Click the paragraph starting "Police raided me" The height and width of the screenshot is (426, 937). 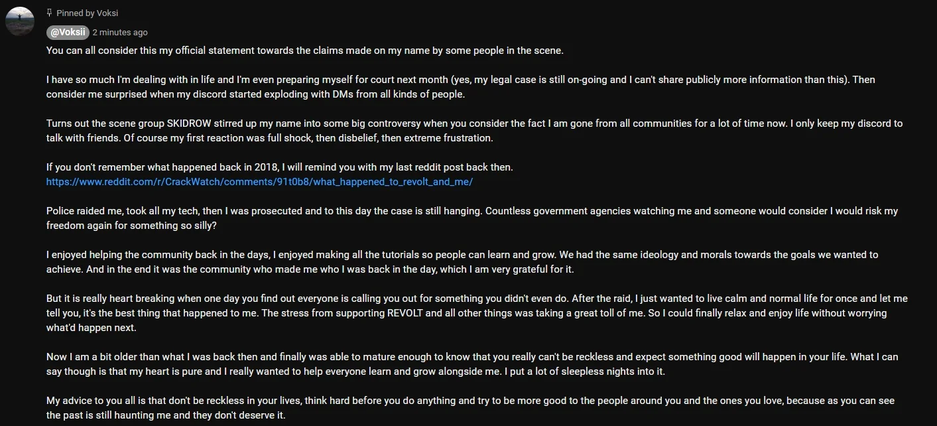[x=470, y=218]
